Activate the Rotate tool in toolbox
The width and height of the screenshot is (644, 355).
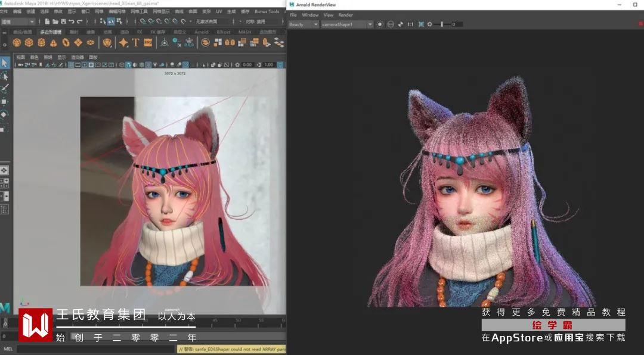point(4,114)
